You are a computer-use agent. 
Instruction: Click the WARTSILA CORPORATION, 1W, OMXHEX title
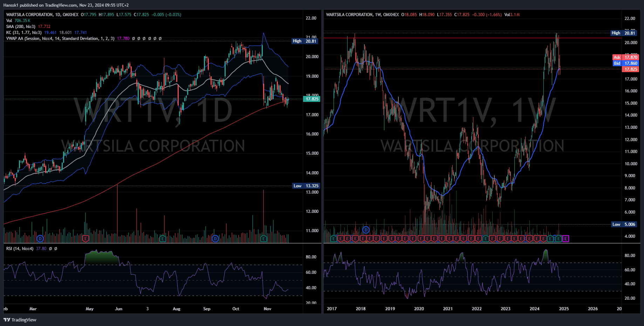point(362,15)
